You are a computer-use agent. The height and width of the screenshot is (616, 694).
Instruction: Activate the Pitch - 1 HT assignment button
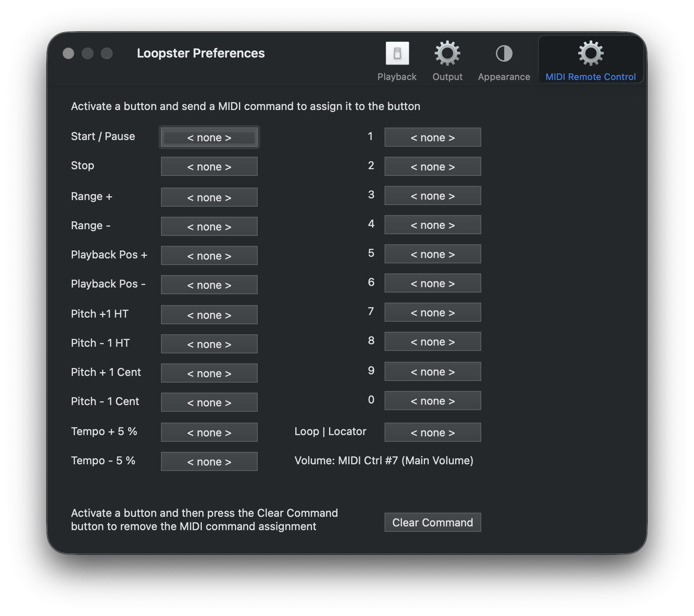[209, 344]
